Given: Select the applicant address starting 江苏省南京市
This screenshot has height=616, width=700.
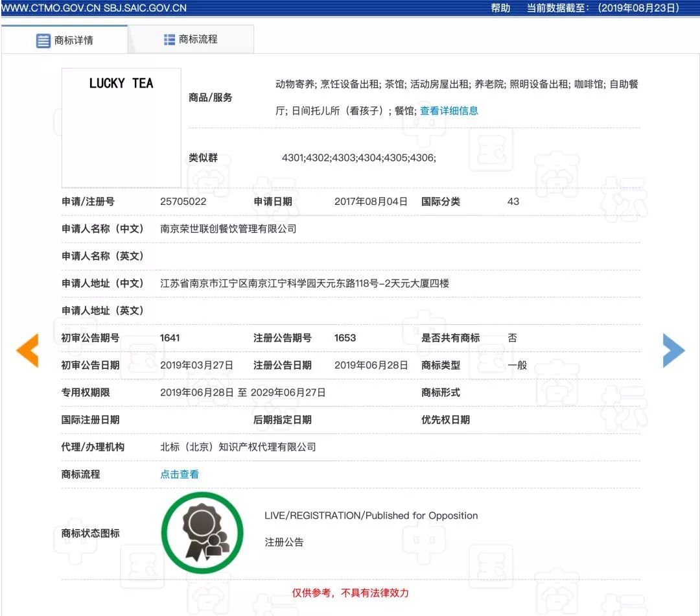Looking at the screenshot, I should pos(305,283).
